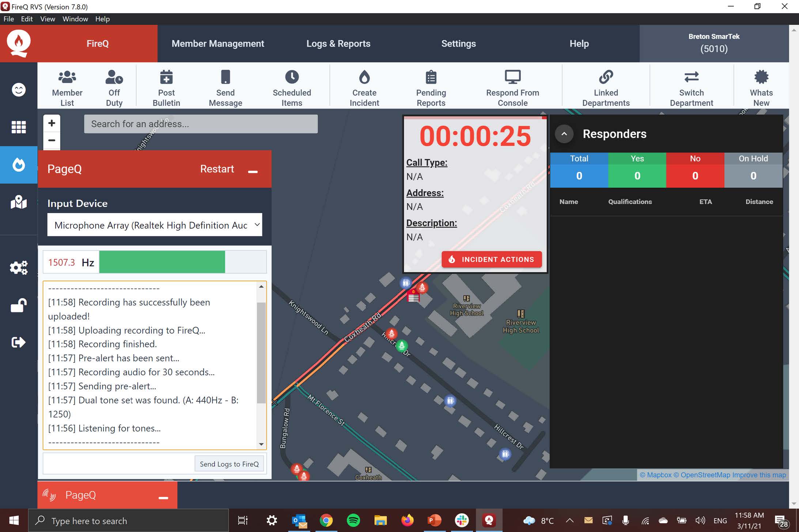Minimize the PageQ panel header
The image size is (799, 532).
pos(253,171)
